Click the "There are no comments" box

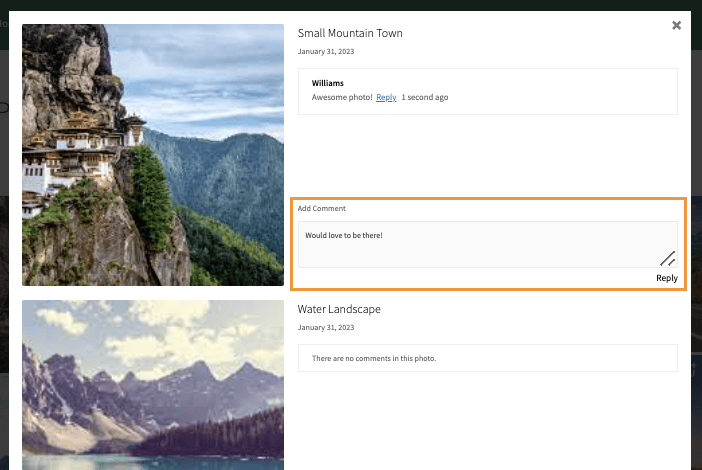[487, 358]
